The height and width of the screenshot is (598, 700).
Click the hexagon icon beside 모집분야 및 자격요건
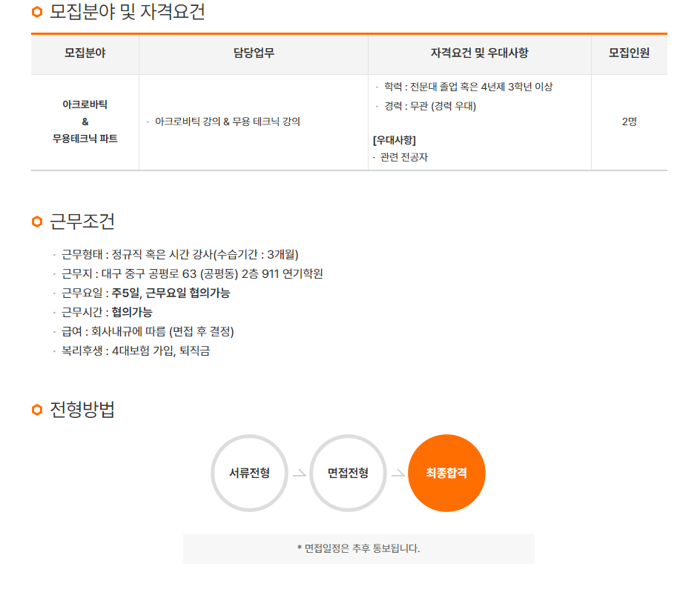coord(37,13)
